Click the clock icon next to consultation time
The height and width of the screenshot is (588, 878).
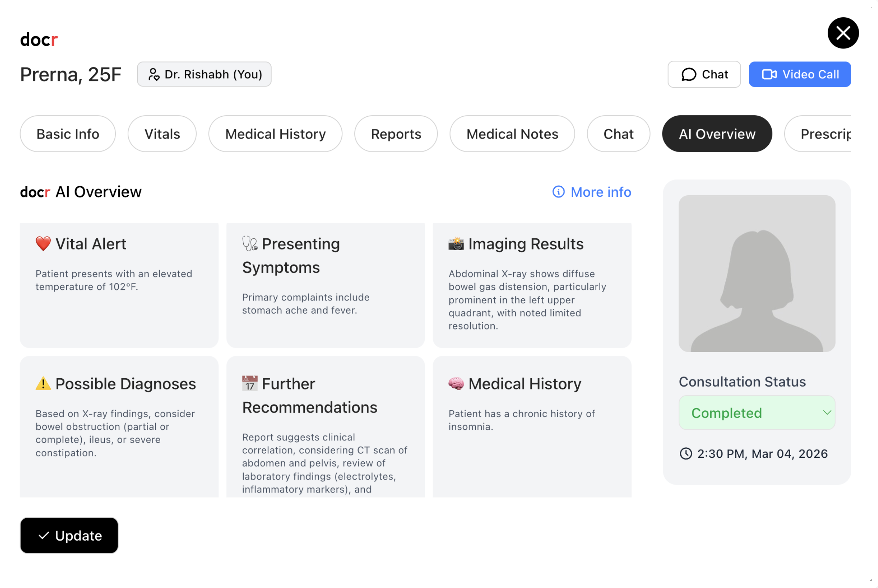[x=686, y=454]
